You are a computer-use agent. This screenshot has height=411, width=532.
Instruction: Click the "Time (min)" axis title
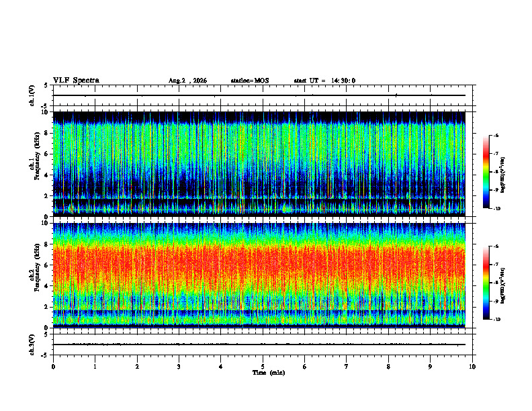click(269, 373)
